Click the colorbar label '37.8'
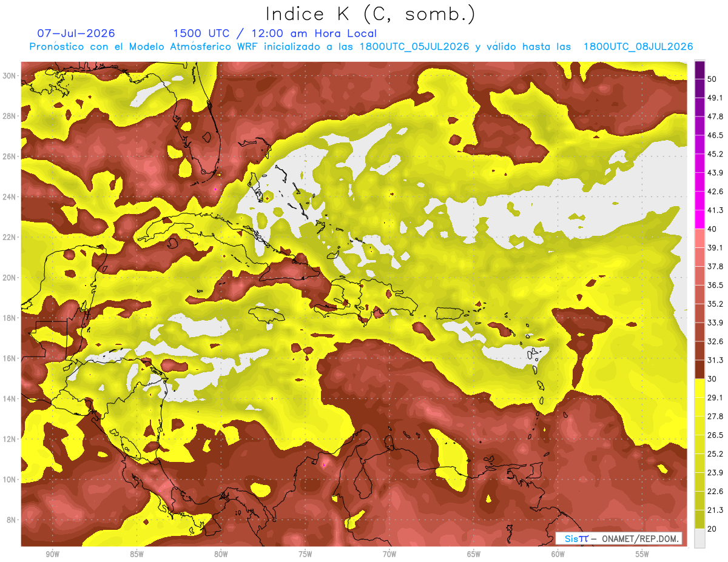Image resolution: width=728 pixels, height=562 pixels. [x=715, y=266]
